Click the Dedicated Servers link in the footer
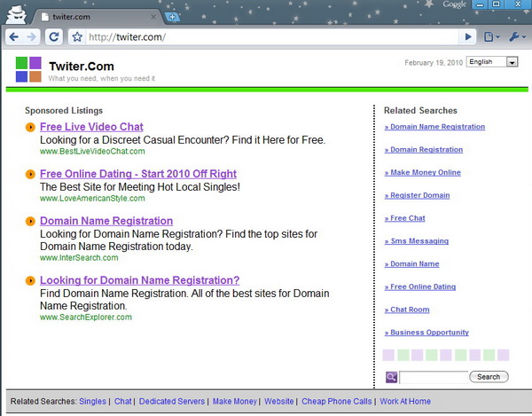Viewport: 532px width, 416px height. [172, 402]
